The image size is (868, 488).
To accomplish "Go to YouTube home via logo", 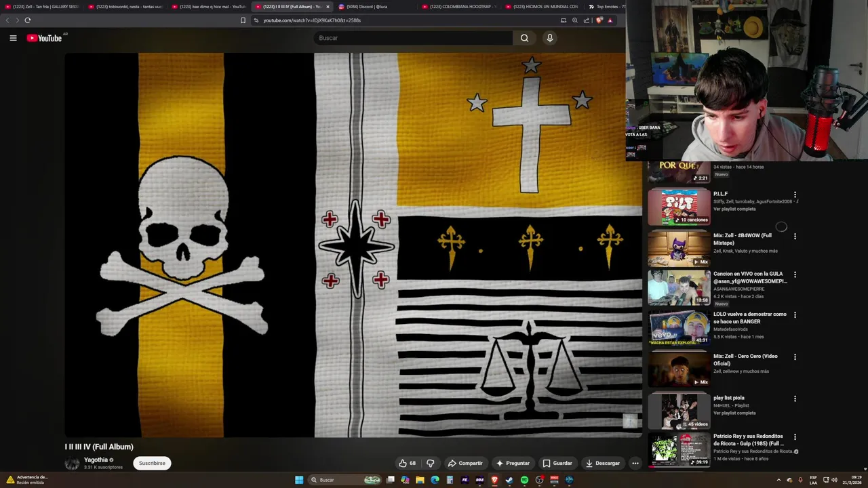I will [44, 38].
